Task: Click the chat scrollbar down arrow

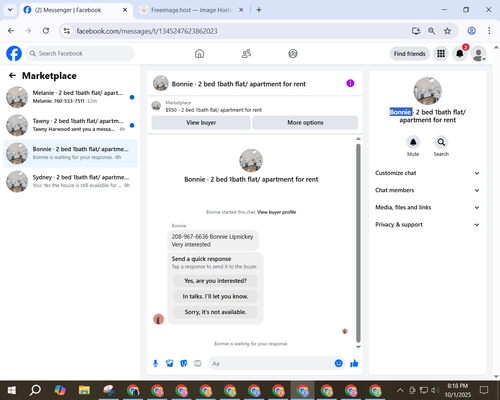Action: (358, 347)
